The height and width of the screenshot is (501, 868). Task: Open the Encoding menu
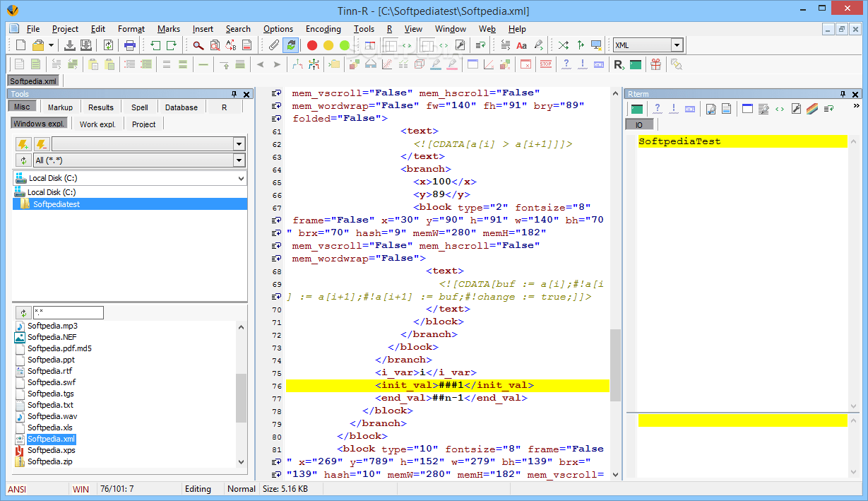click(323, 29)
